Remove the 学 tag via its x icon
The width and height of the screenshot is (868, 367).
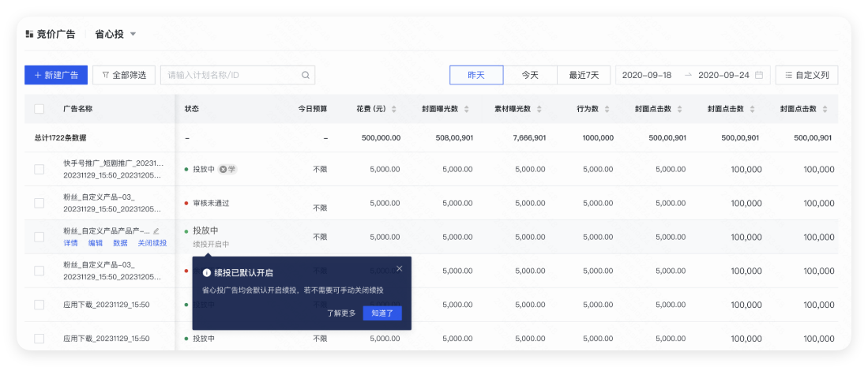tap(223, 170)
